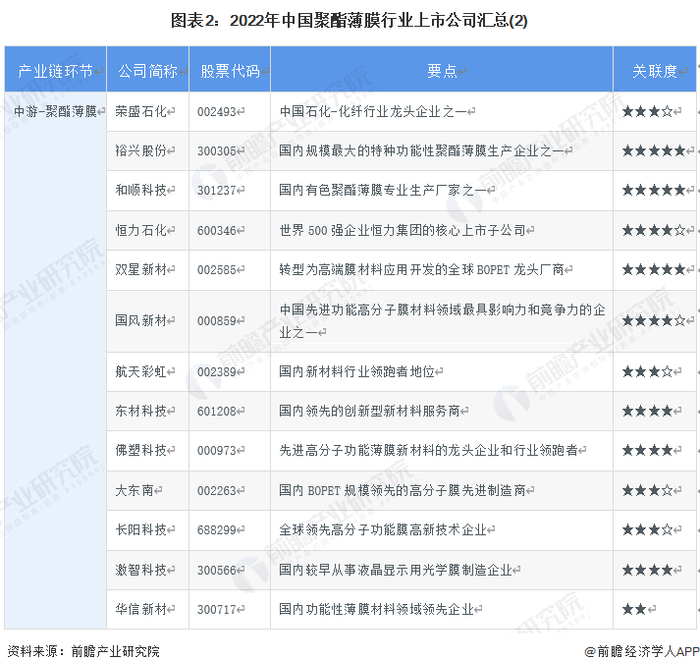Screen dimensions: 700x672
Task: Click company name 华信新材
Action: pyautogui.click(x=141, y=609)
